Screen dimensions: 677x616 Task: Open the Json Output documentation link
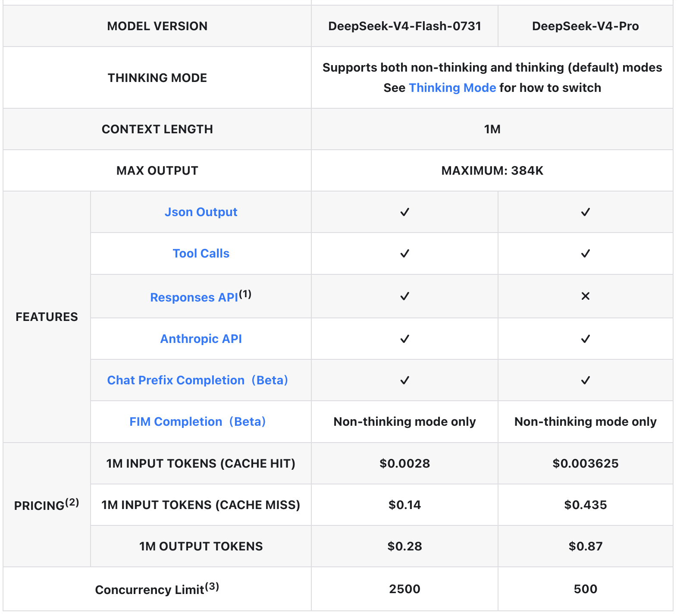pos(201,212)
